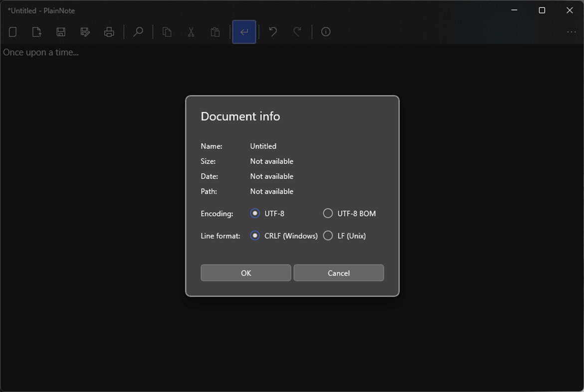584x392 pixels.
Task: Select CRLF (Windows) line format
Action: pyautogui.click(x=255, y=236)
